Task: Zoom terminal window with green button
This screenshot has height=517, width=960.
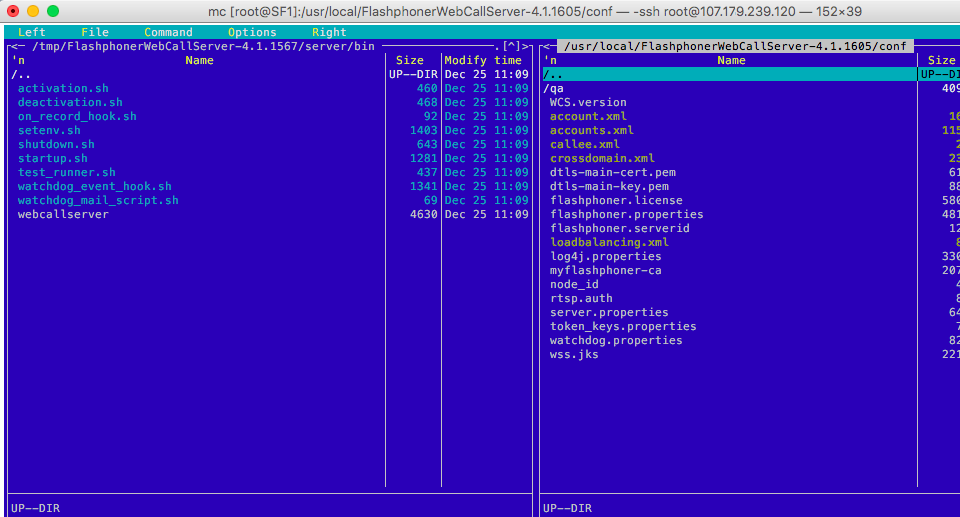Action: pos(53,11)
